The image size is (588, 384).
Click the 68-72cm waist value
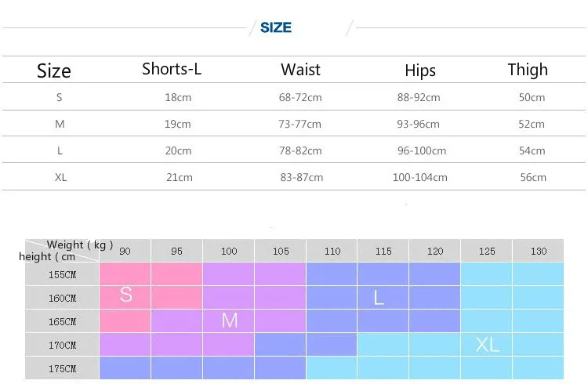point(301,98)
